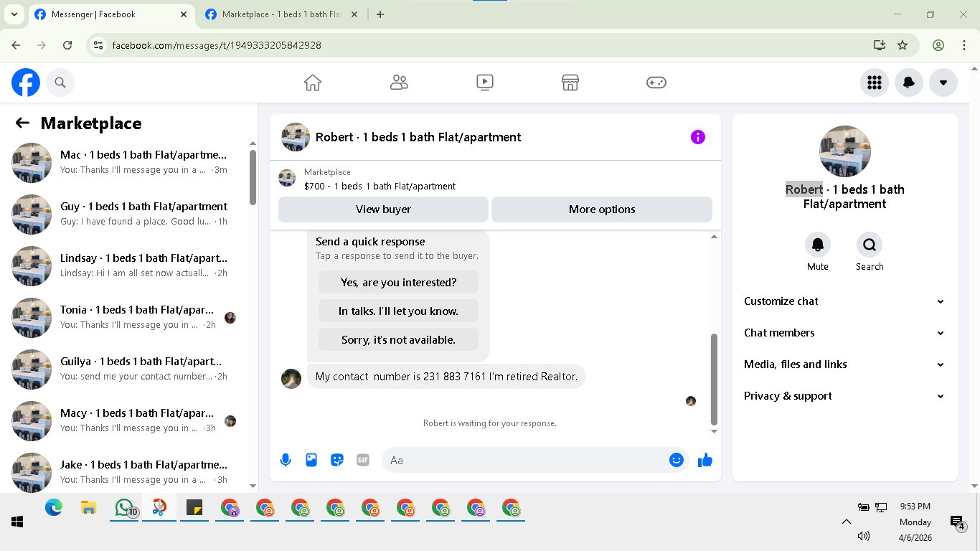Close the Marketplace browser tab
Viewport: 980px width, 551px height.
354,14
